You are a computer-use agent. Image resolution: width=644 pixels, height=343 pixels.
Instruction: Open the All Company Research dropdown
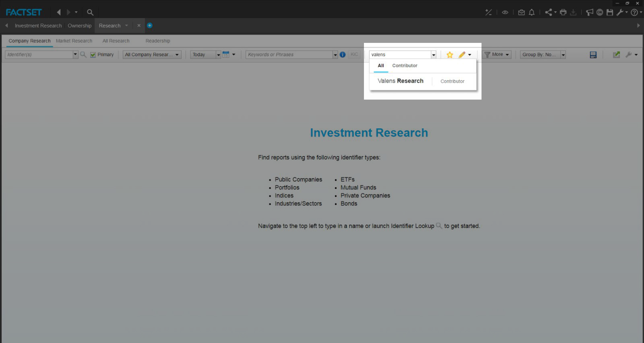(x=152, y=54)
